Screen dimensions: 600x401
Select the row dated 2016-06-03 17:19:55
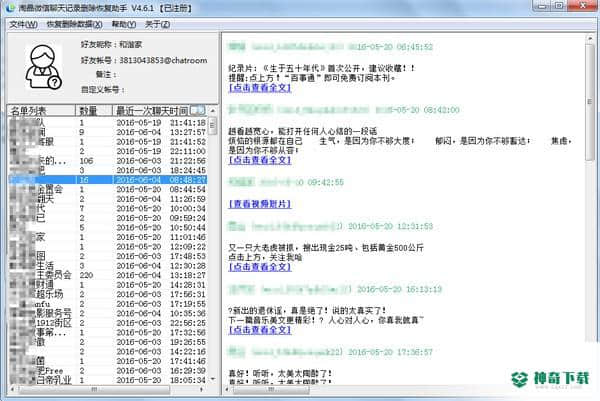[108, 304]
